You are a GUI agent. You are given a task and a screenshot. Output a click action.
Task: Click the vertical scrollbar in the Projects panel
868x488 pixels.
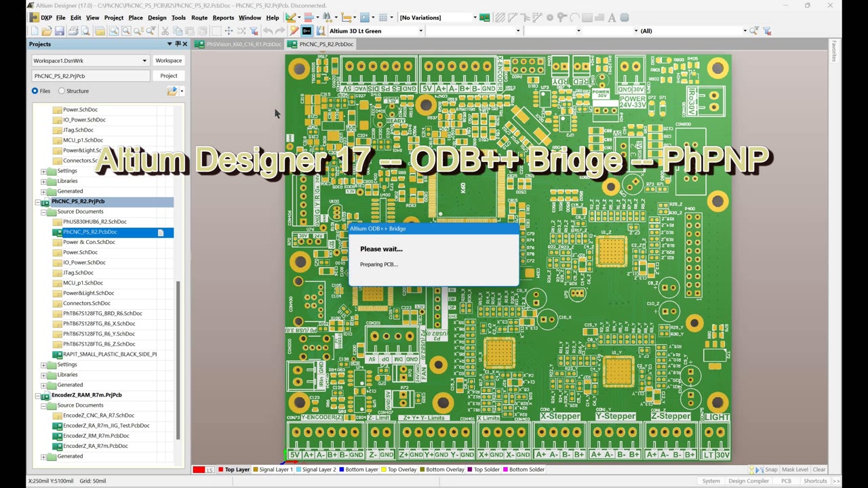[x=178, y=359]
